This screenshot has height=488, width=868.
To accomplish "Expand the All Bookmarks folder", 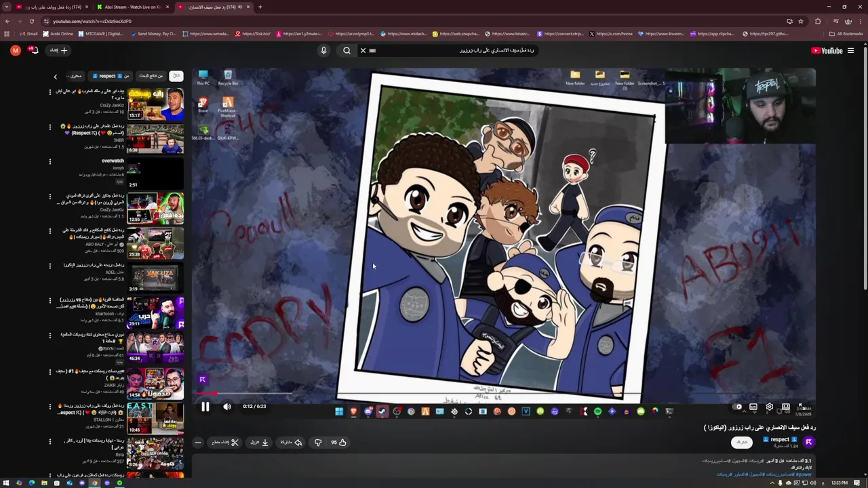I will (x=846, y=34).
